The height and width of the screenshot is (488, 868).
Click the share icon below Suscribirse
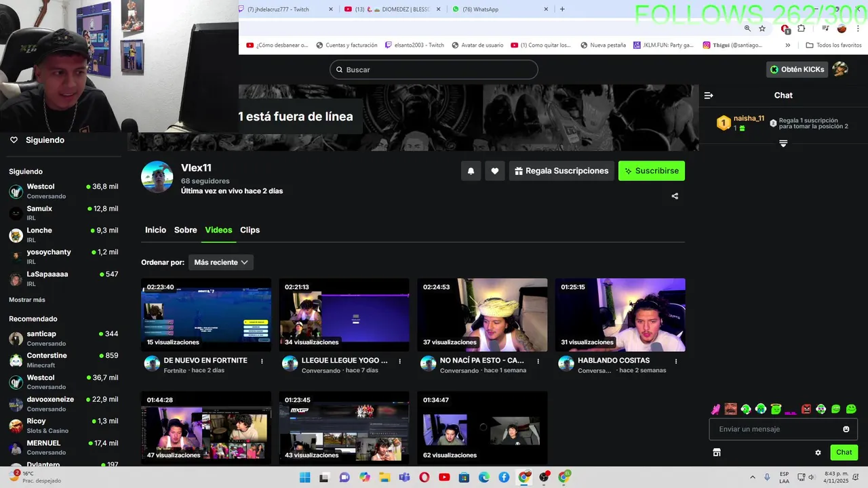tap(675, 196)
